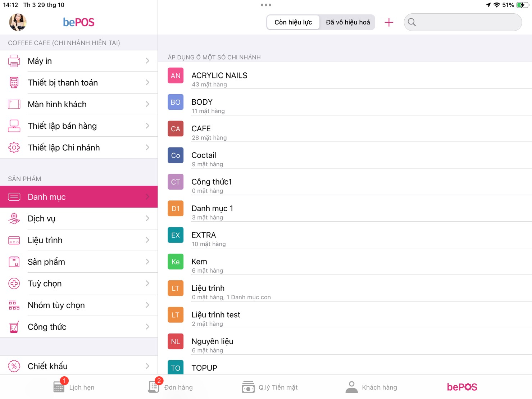Expand Chiết khấu row chevron
This screenshot has width=532, height=399.
(147, 366)
